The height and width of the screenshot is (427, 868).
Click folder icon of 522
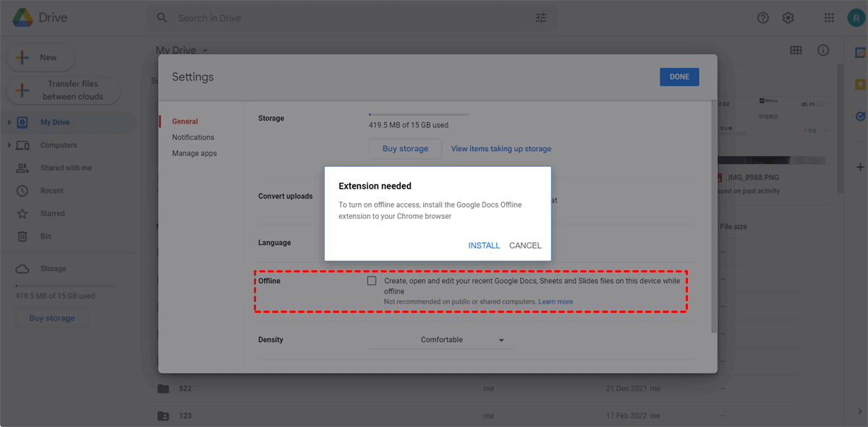(163, 389)
